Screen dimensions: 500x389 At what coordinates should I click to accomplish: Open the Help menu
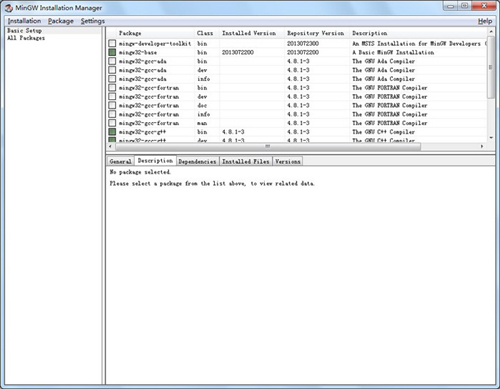tap(485, 21)
